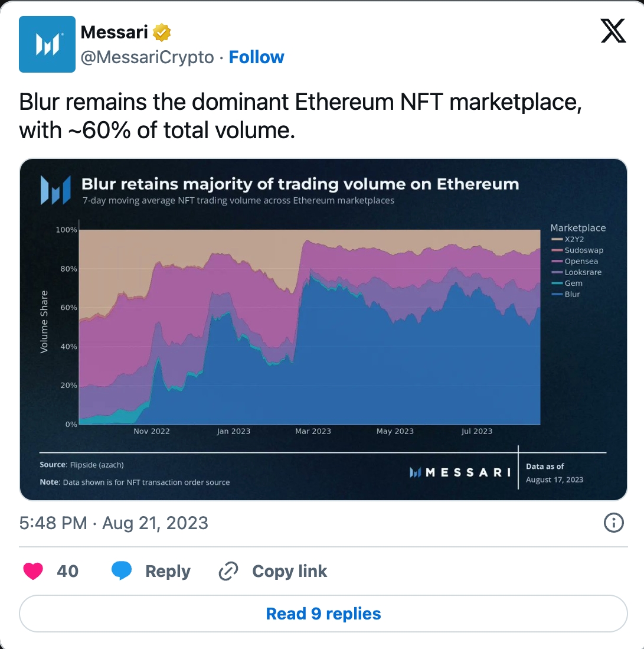The height and width of the screenshot is (649, 644).
Task: Click the reply speech bubble icon
Action: click(x=122, y=571)
